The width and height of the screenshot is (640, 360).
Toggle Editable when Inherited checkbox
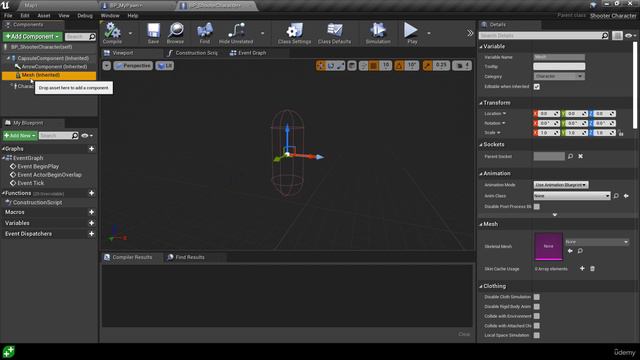coord(537,87)
